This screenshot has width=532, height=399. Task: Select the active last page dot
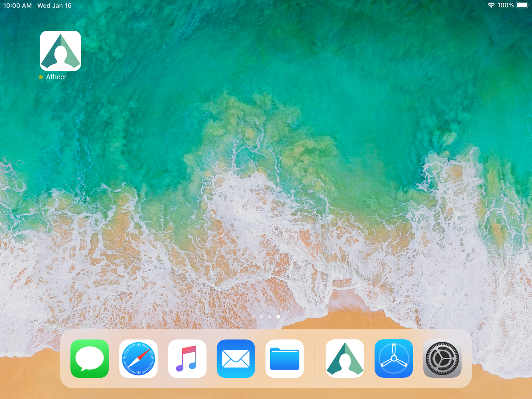pos(278,316)
